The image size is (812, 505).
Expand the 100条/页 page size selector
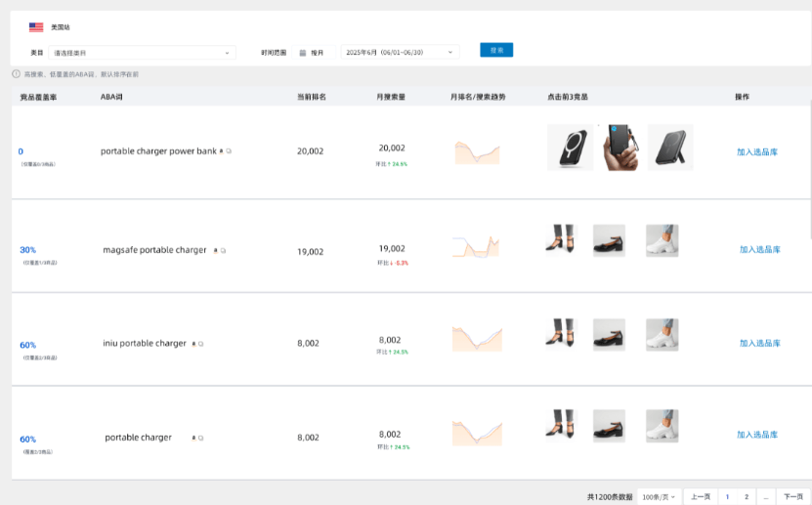coord(659,496)
